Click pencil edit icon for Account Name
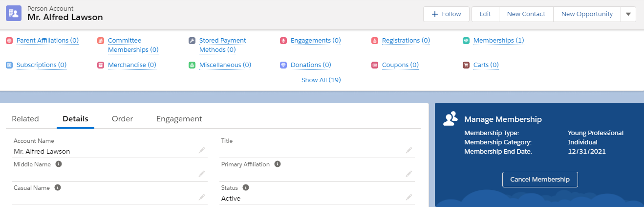This screenshot has width=644, height=207. click(x=201, y=151)
